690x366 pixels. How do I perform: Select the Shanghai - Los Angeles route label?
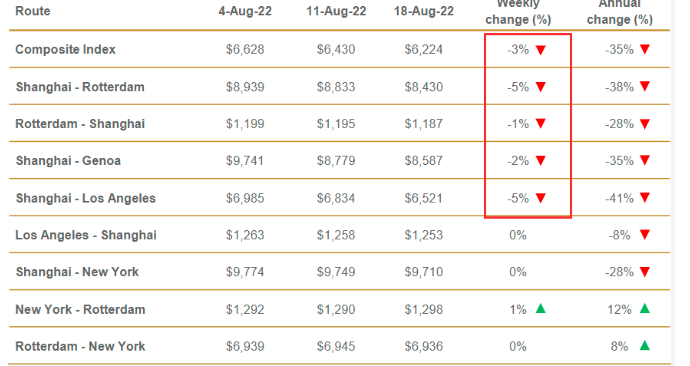(86, 198)
